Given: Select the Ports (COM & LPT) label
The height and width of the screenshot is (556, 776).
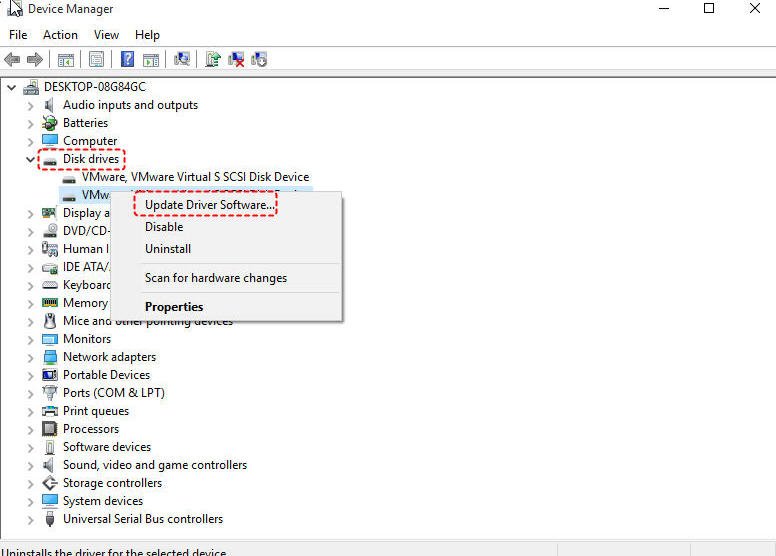Looking at the screenshot, I should point(114,393).
